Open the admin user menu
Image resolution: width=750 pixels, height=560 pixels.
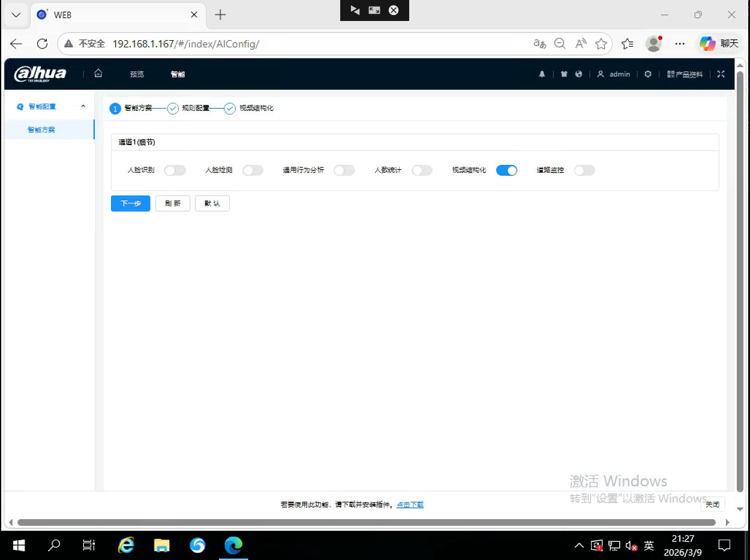point(614,74)
